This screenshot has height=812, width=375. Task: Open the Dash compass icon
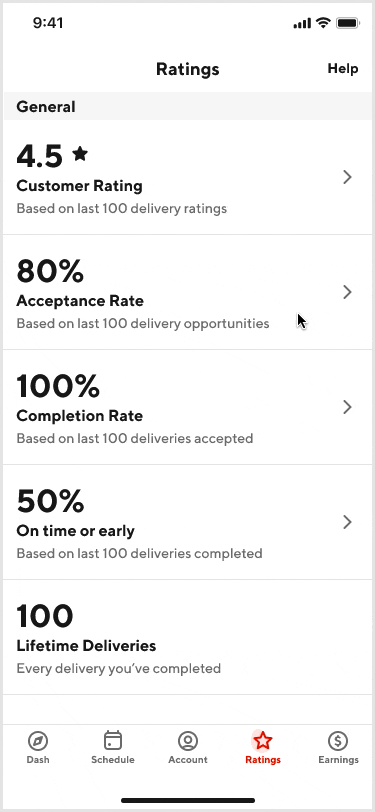tap(38, 741)
